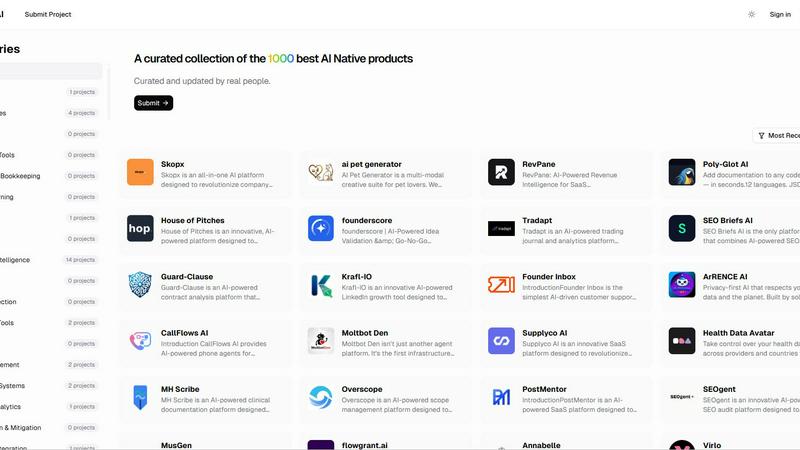
Task: Open the Overscope title link
Action: pyautogui.click(x=362, y=389)
